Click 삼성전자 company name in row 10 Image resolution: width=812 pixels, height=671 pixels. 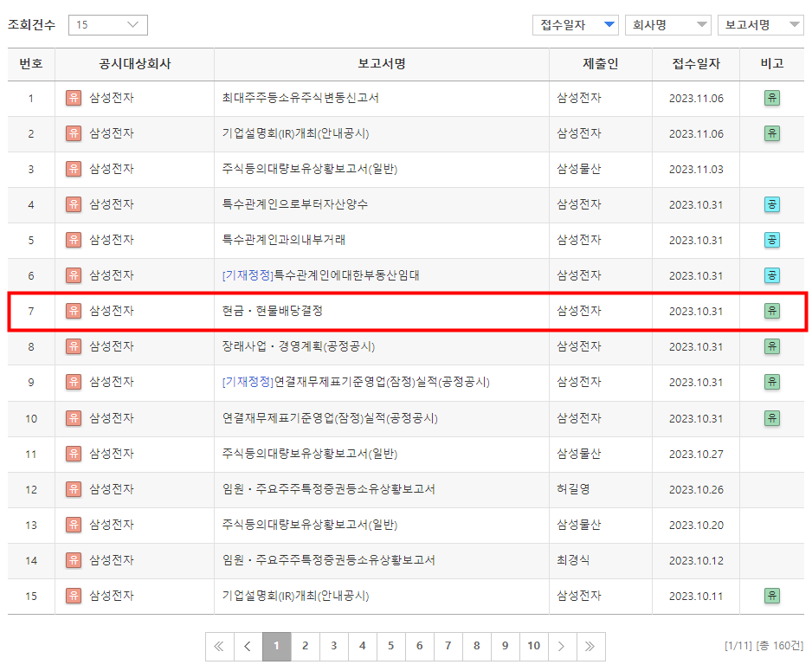[112, 418]
